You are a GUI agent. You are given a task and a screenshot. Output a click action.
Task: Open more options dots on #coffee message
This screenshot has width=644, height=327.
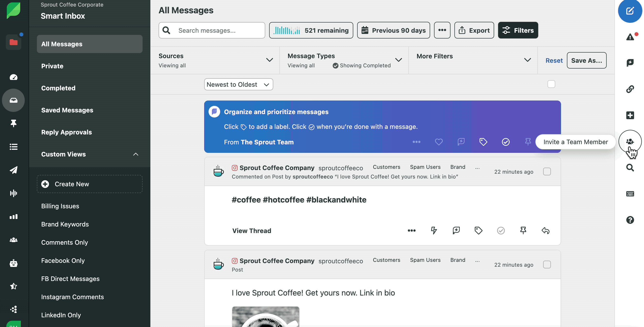tap(411, 231)
